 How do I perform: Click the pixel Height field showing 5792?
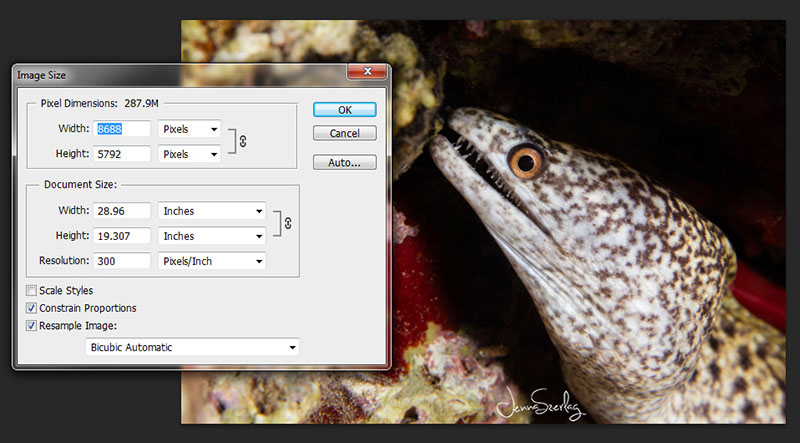click(122, 154)
